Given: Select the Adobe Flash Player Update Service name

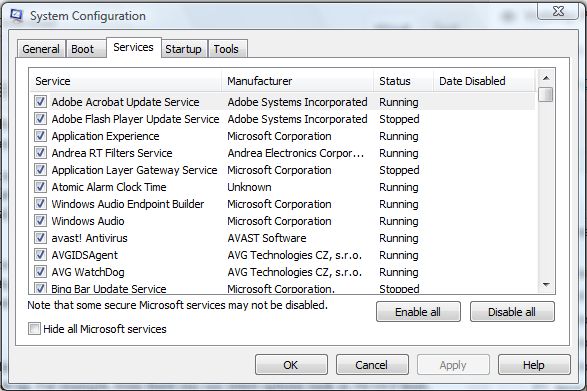Looking at the screenshot, I should tap(135, 119).
